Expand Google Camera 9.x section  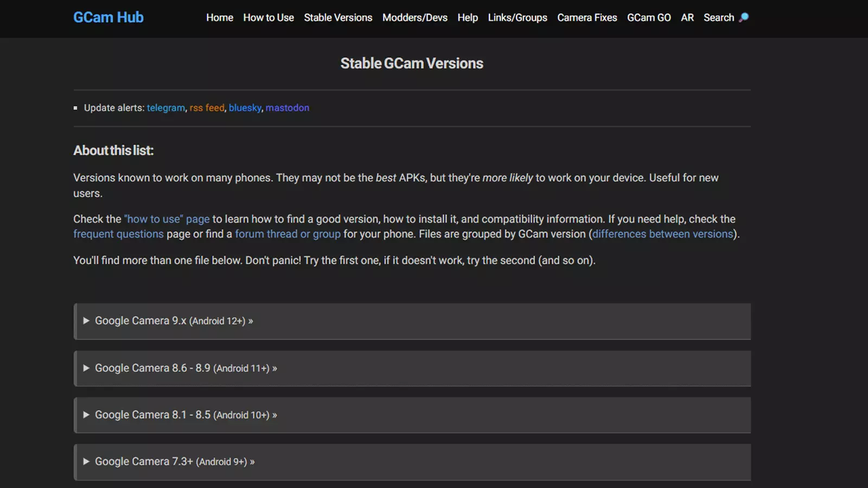coord(412,322)
